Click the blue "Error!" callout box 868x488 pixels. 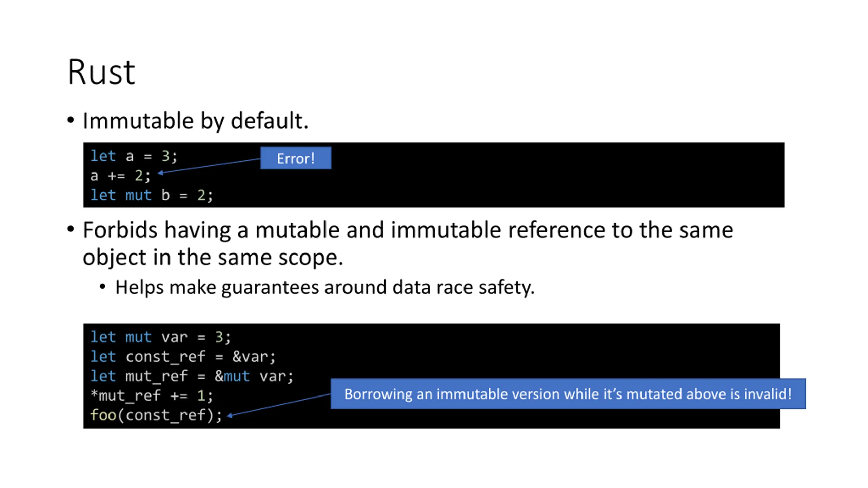pos(296,158)
